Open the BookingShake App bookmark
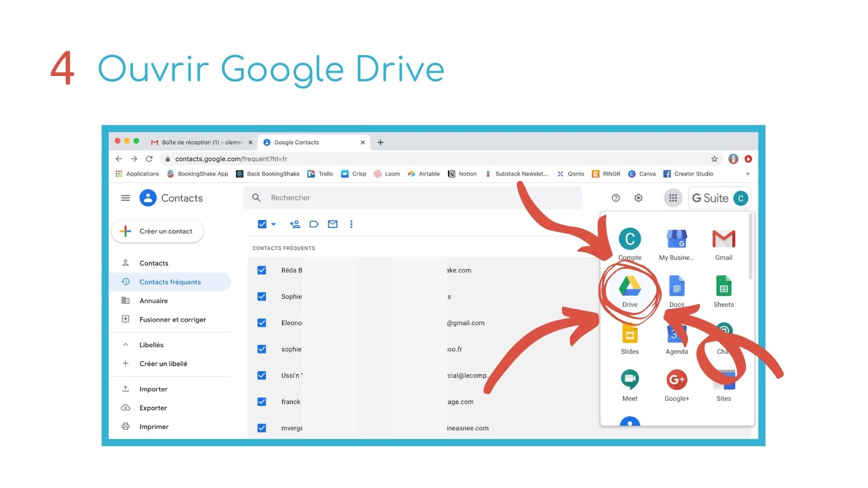The image size is (868, 488). (197, 174)
